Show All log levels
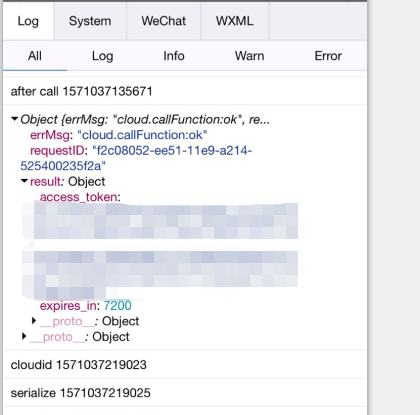Viewport: 420px width, 415px height. click(35, 56)
